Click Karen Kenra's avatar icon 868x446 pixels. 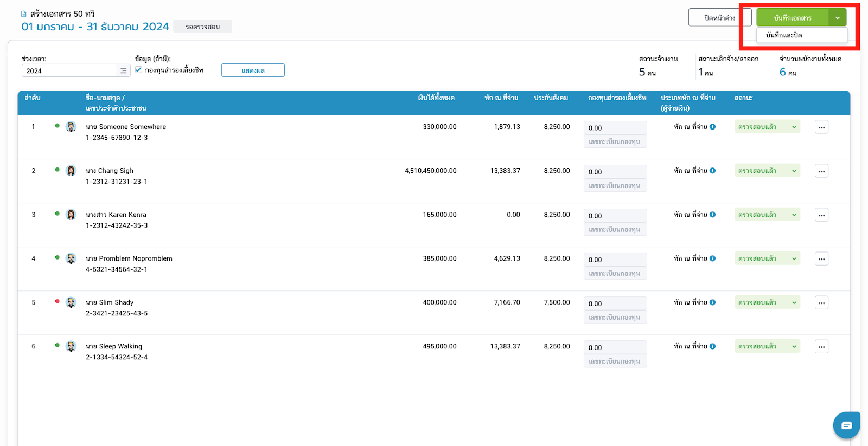71,215
